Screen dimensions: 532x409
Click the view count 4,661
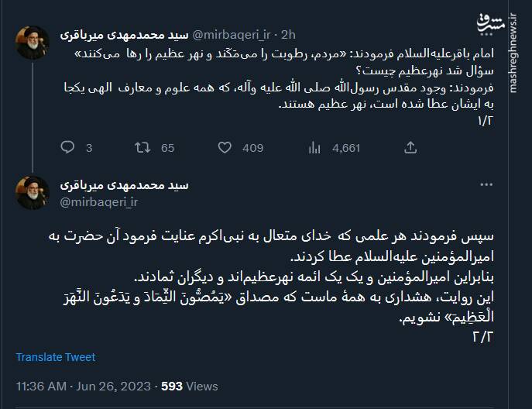(x=345, y=148)
